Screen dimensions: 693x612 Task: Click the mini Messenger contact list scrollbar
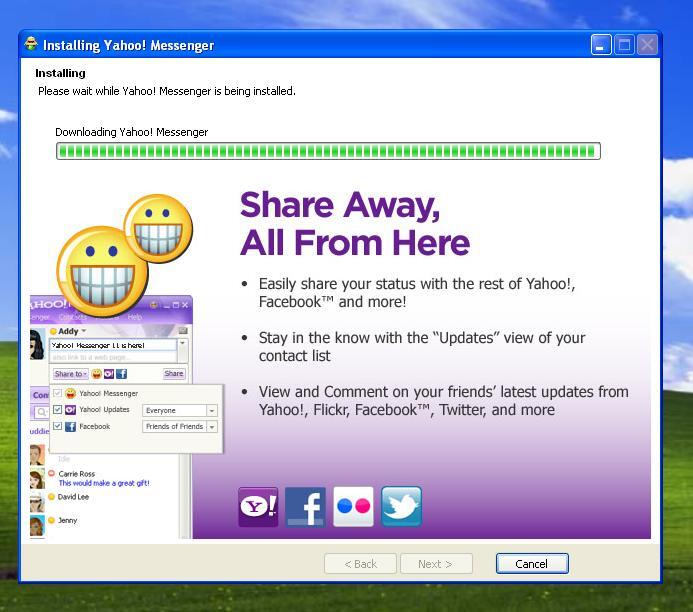click(x=185, y=495)
